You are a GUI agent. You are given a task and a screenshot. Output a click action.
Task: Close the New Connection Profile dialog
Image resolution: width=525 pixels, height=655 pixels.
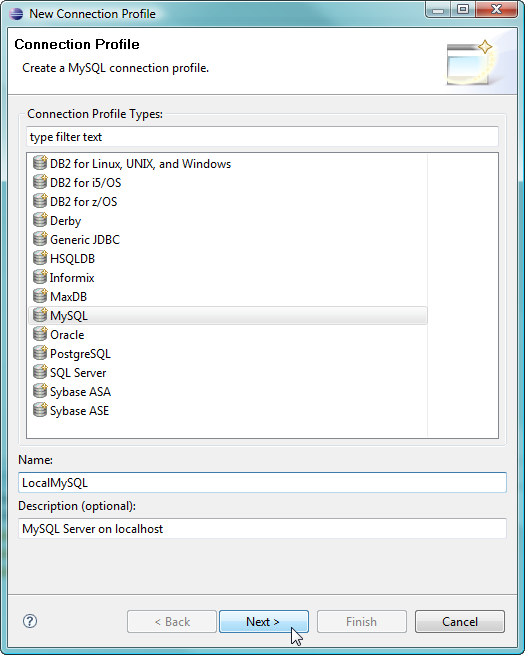pyautogui.click(x=496, y=10)
